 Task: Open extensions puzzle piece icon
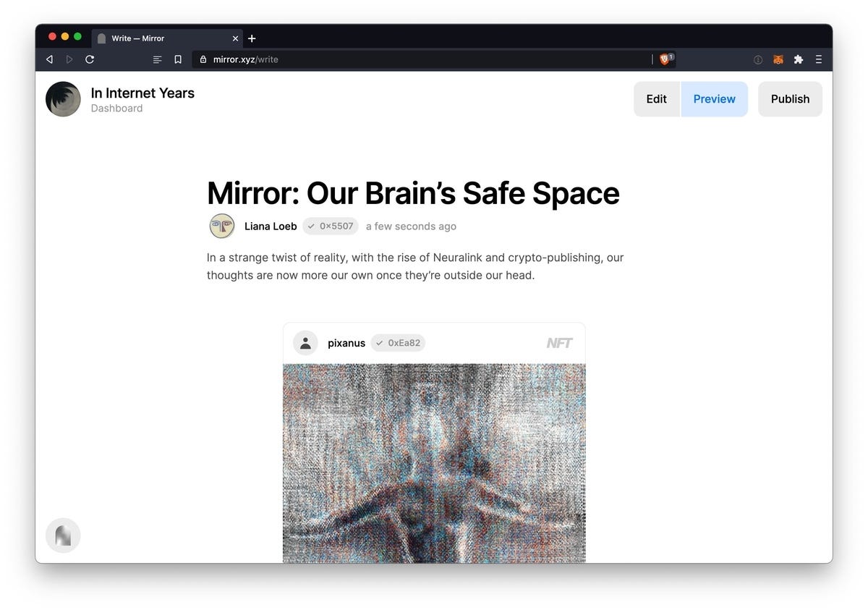pyautogui.click(x=799, y=59)
